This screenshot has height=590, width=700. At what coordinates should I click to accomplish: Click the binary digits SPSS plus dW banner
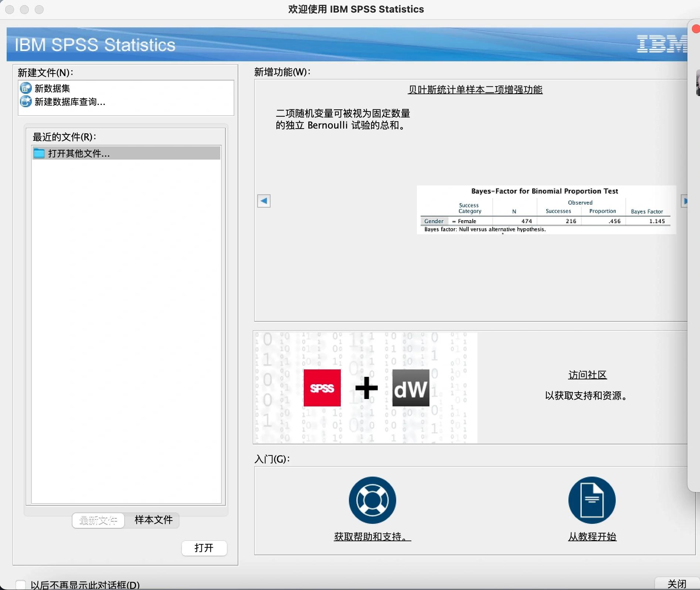coord(366,388)
